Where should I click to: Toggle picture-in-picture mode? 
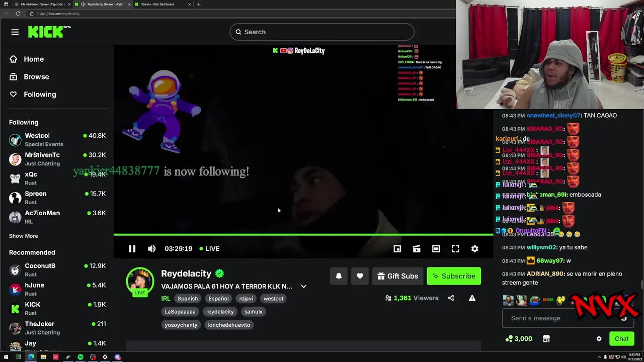(x=397, y=249)
